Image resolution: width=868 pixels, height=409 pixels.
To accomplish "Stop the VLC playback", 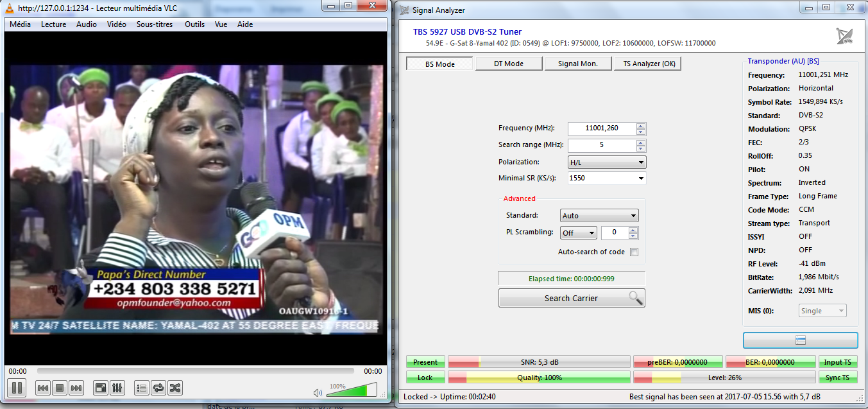I will [x=60, y=388].
